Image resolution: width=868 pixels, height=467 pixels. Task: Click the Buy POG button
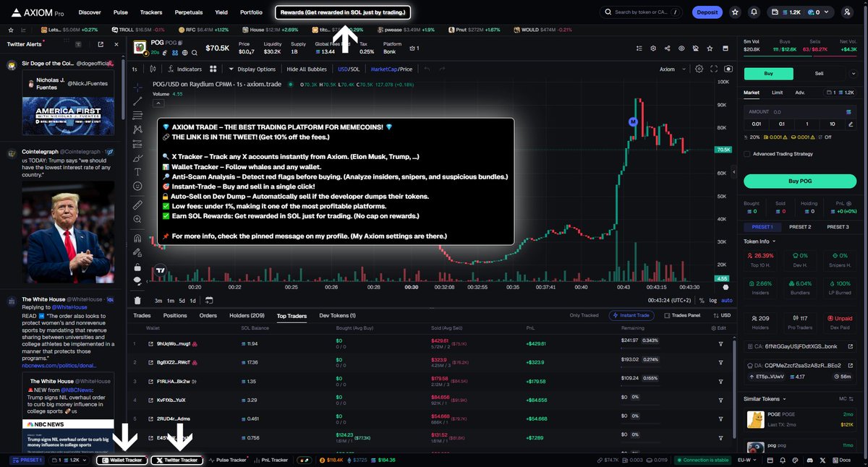tap(799, 181)
